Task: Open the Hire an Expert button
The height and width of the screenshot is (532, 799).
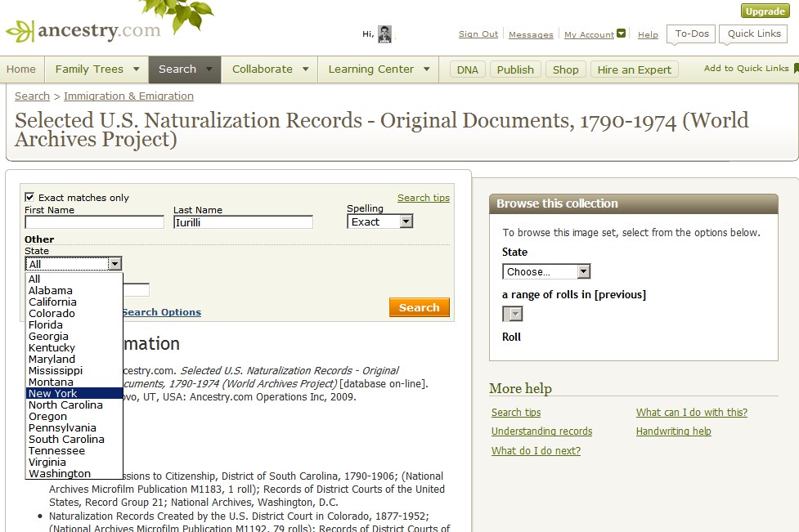Action: point(634,69)
